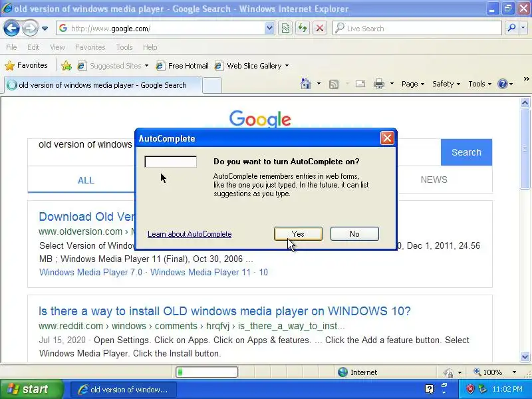Screen dimensions: 532x399
Task: Click the sample text box in AutoComplete dialog
Action: coord(171,162)
